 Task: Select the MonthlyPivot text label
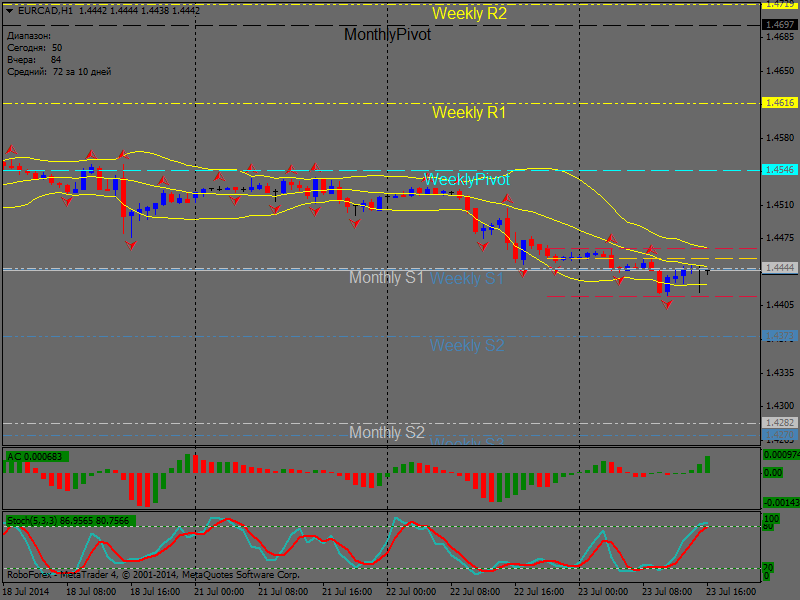coord(387,35)
